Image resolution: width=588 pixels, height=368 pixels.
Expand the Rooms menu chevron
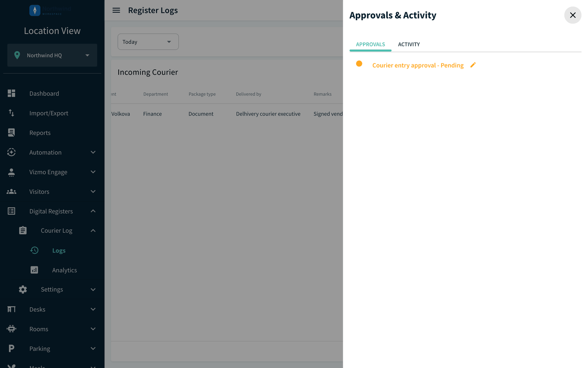pyautogui.click(x=93, y=329)
